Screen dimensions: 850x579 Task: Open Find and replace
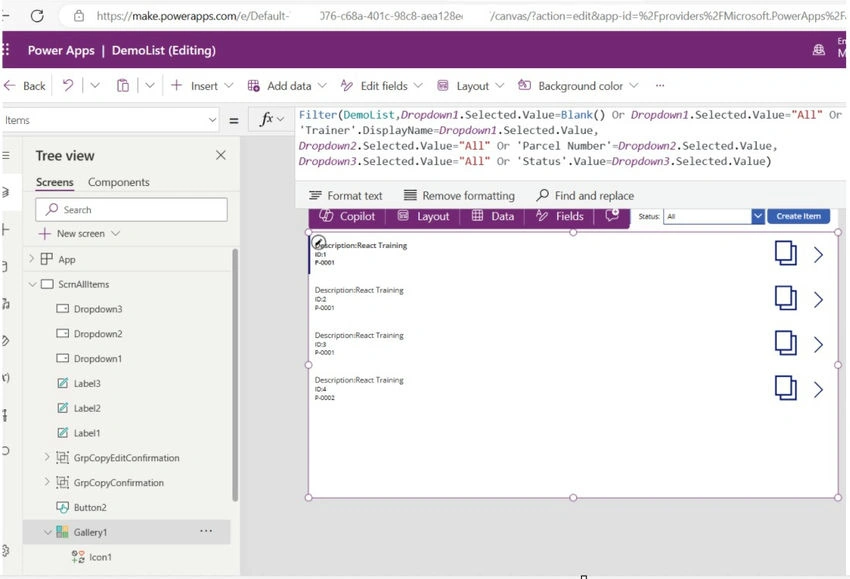(585, 195)
